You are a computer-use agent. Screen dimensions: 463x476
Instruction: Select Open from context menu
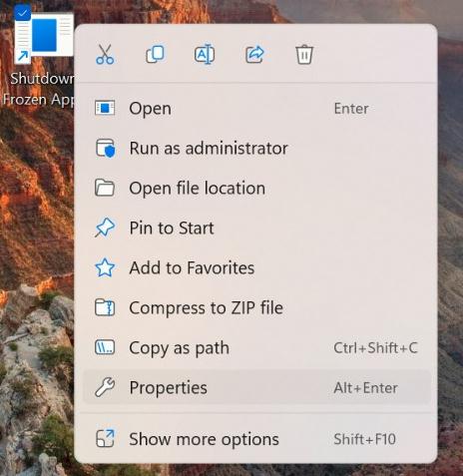pos(255,109)
